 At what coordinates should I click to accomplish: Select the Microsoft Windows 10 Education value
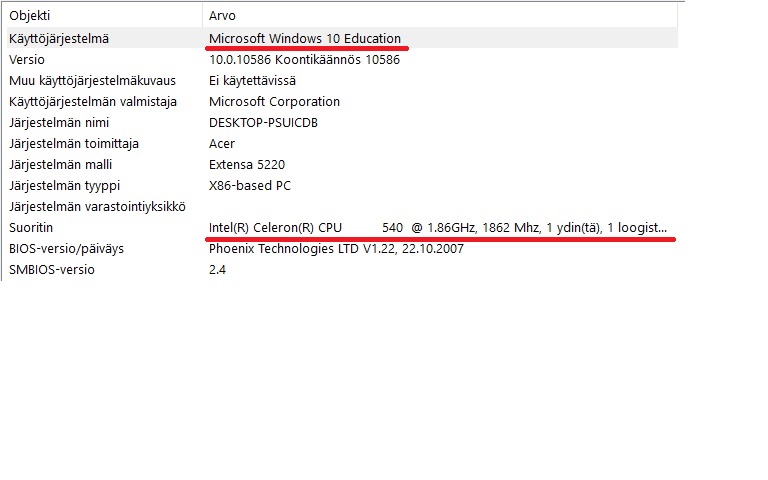305,39
